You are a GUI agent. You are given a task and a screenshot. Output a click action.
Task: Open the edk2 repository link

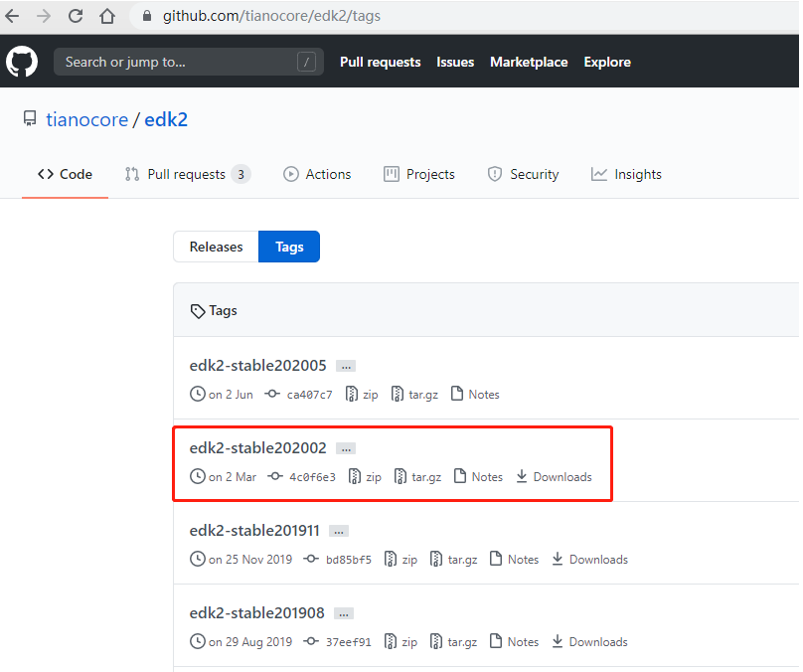[x=166, y=119]
